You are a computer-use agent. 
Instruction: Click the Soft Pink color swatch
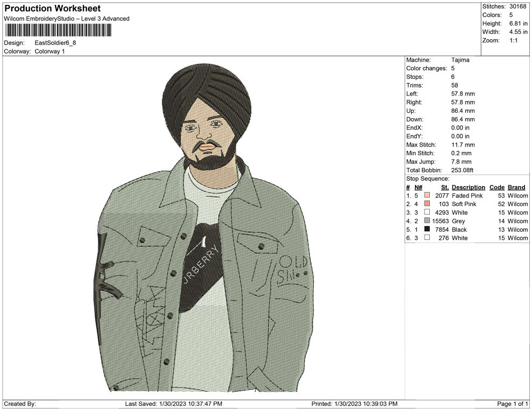coord(427,203)
